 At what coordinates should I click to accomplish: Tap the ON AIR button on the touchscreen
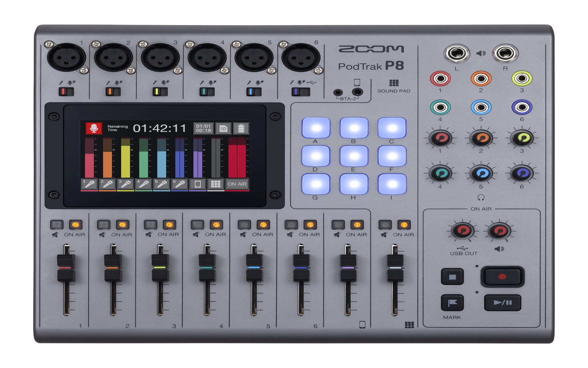(x=237, y=184)
